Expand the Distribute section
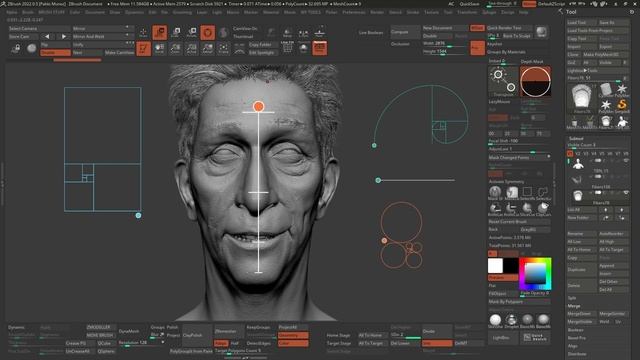Image resolution: width=640 pixels, height=360 pixels. (577, 354)
